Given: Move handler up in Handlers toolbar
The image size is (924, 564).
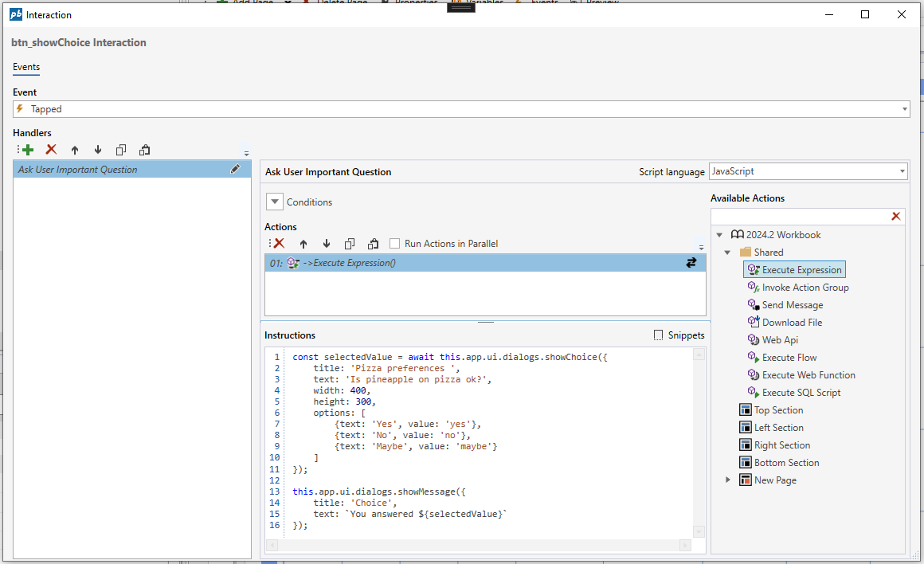Looking at the screenshot, I should click(x=75, y=150).
